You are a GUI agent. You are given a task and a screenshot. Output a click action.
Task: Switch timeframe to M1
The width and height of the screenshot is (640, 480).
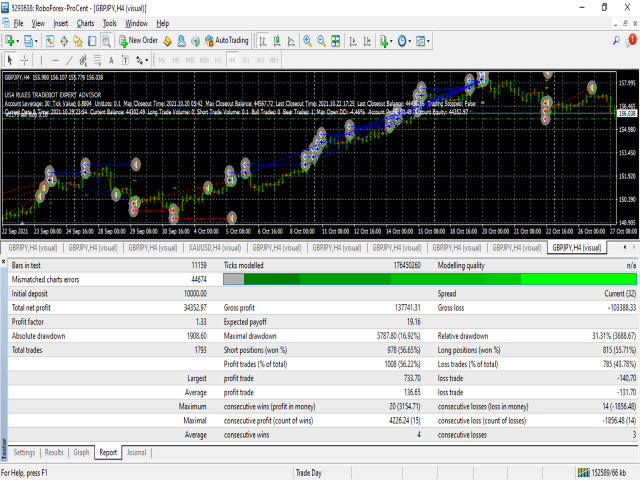click(162, 60)
